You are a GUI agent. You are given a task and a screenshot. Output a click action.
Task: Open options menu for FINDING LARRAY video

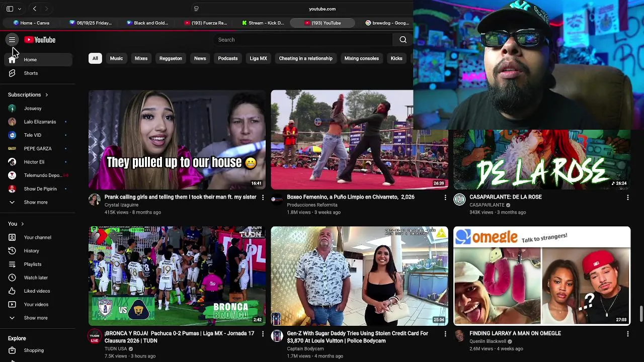[627, 334]
